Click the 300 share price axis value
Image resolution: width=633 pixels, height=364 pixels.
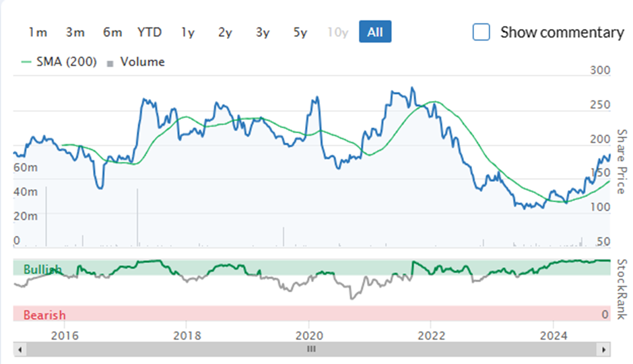600,70
